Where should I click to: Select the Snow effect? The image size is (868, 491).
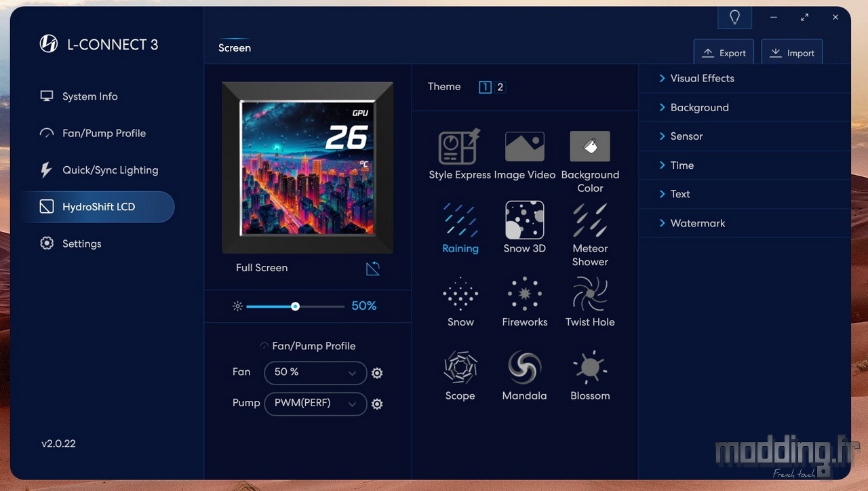(x=460, y=294)
